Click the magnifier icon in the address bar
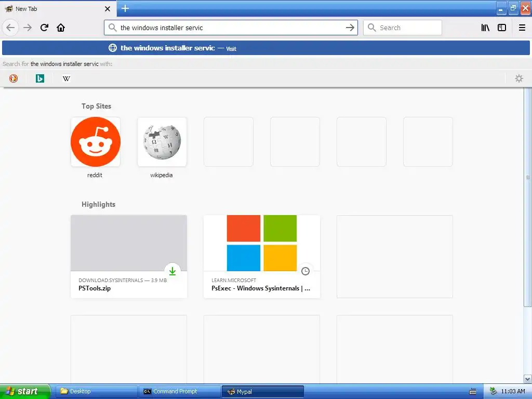This screenshot has height=399, width=532. click(x=112, y=28)
